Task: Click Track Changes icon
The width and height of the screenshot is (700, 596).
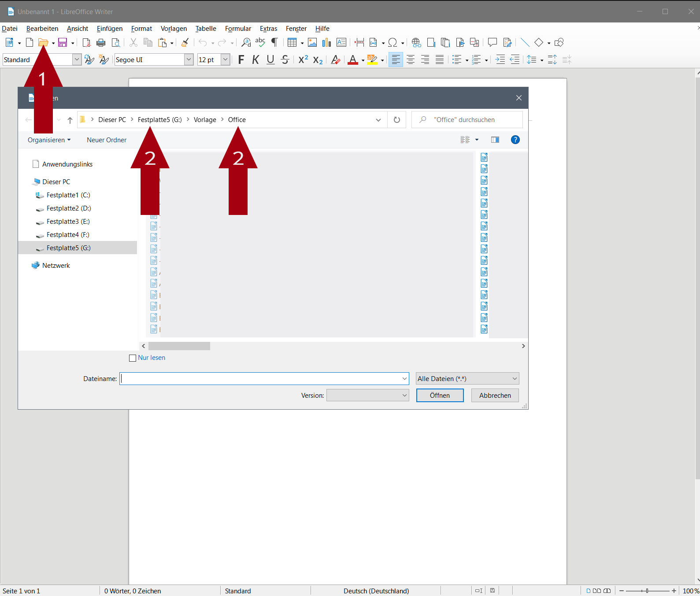Action: [x=507, y=42]
